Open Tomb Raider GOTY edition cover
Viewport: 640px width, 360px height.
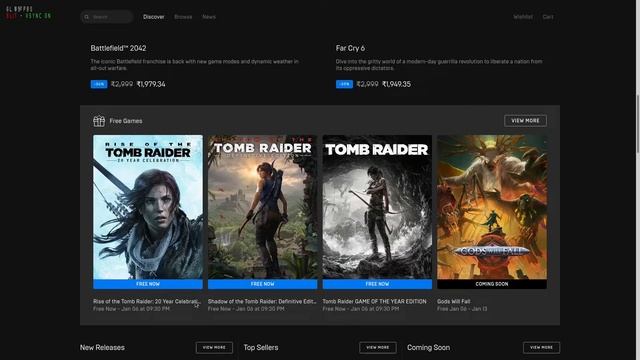point(377,207)
